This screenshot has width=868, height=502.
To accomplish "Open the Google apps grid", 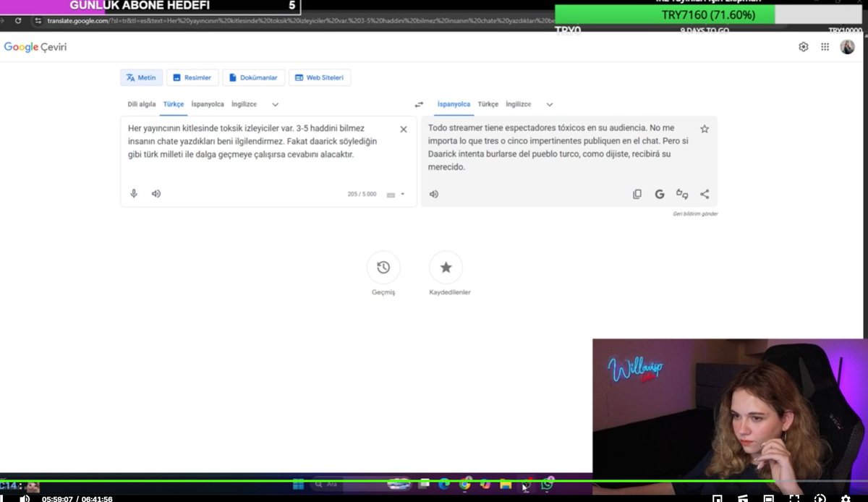I will coord(825,47).
